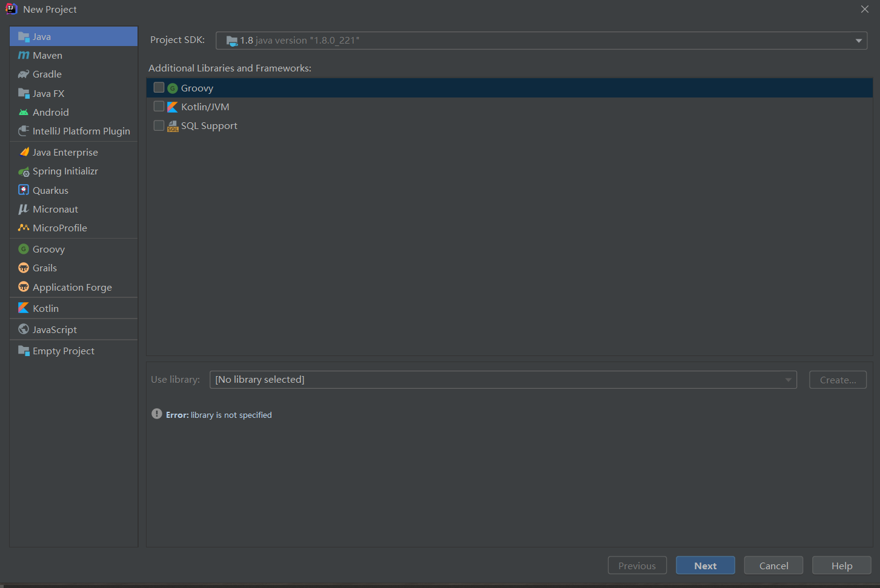Screen dimensions: 880x588
Task: Click the 'Additional Libraries and Frameworks:' label
Action: (230, 68)
